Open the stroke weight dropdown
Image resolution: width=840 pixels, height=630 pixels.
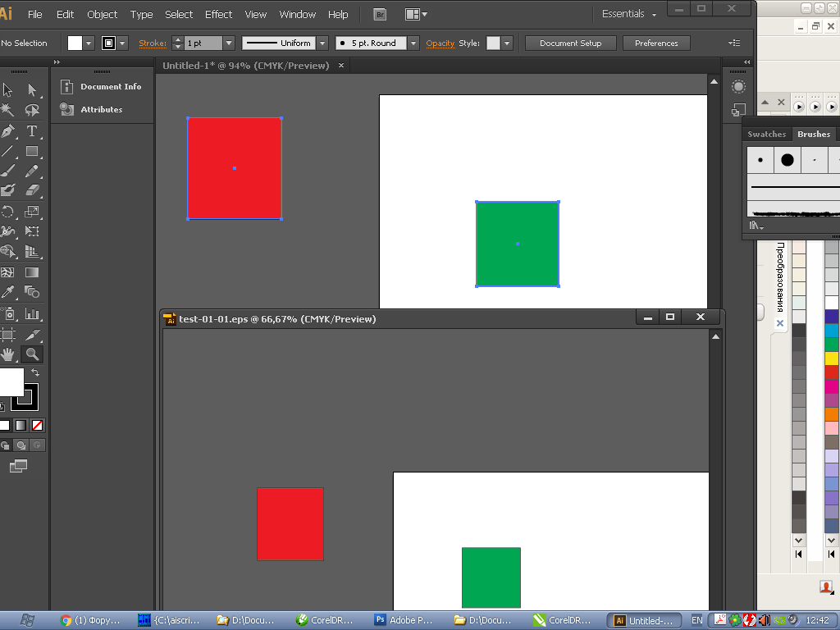point(229,43)
